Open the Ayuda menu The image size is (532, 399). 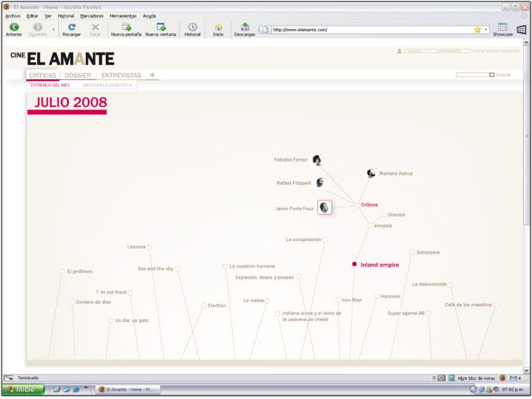coord(150,16)
